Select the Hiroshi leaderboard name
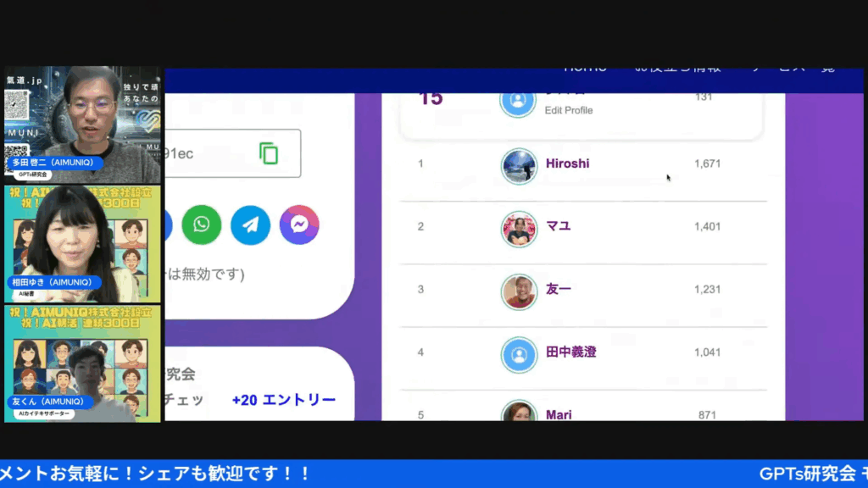 [567, 164]
